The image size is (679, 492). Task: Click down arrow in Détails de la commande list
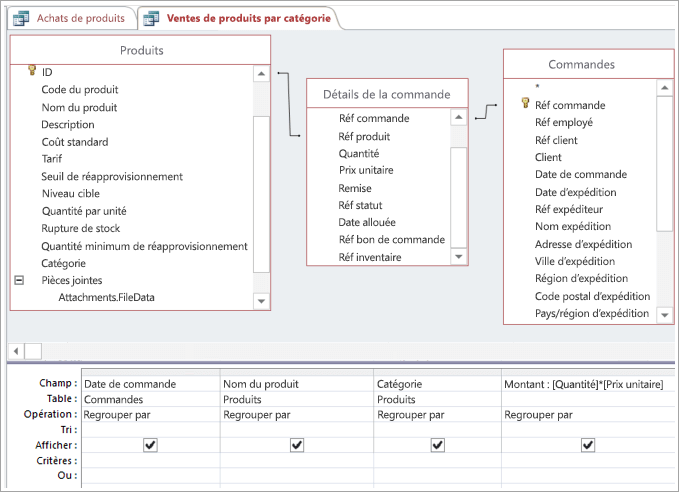[459, 257]
